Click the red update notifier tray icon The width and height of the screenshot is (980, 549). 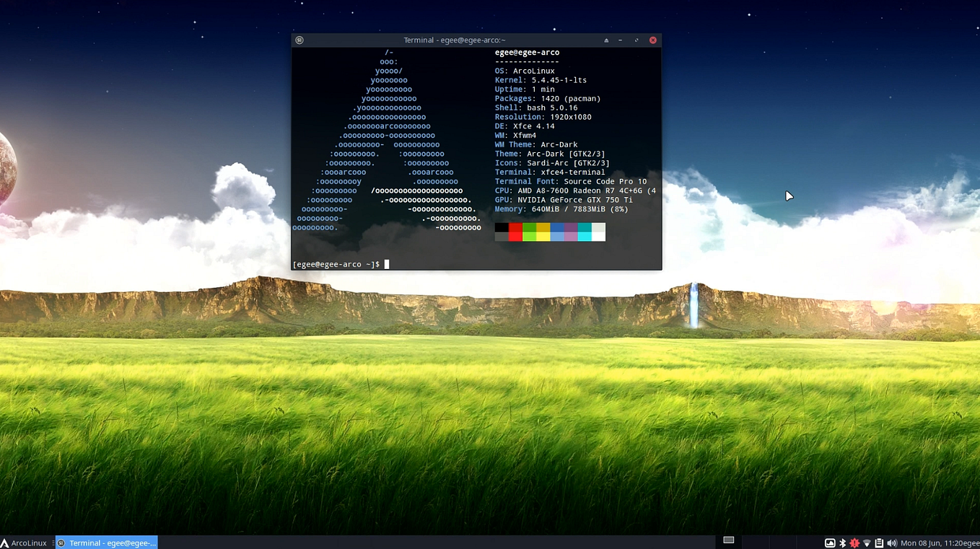pos(854,543)
